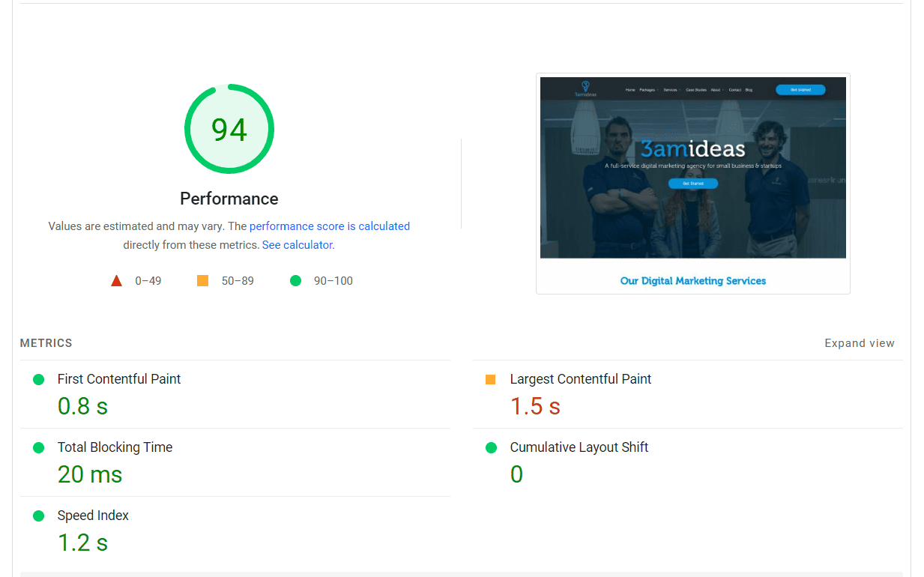Click the orange square 50–89 legend icon
The width and height of the screenshot is (924, 577).
coord(202,281)
